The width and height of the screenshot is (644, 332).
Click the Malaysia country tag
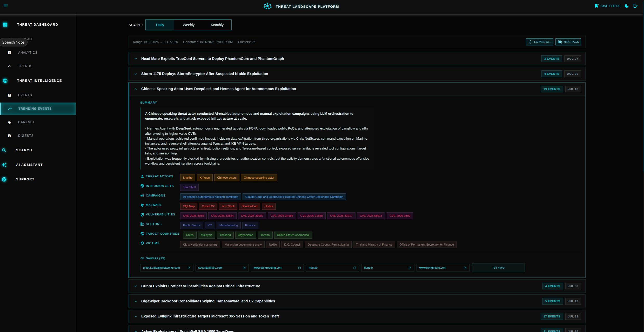click(206, 235)
